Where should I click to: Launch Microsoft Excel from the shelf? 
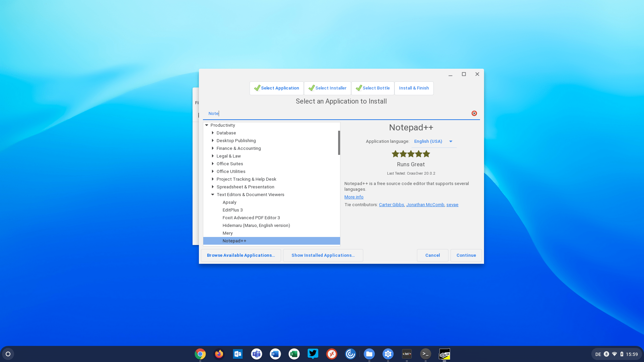294,354
